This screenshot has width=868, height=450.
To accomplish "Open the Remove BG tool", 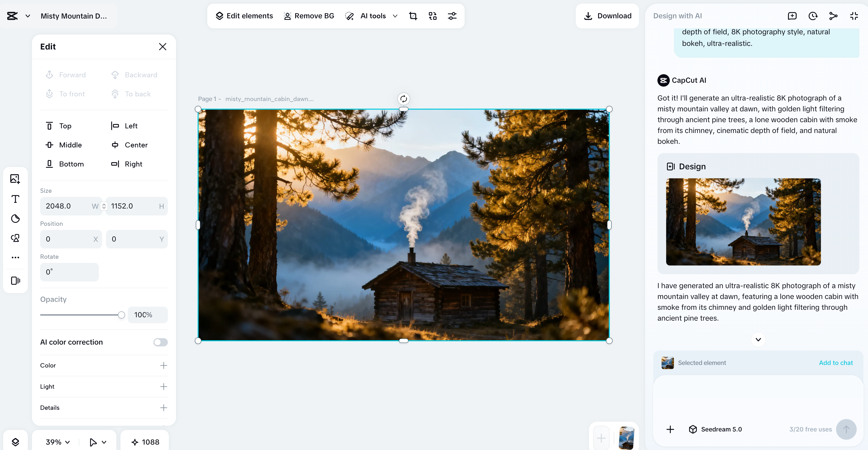I will tap(308, 16).
